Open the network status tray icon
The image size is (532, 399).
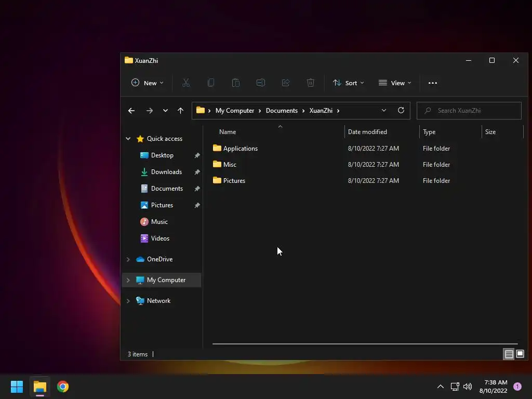click(x=455, y=387)
